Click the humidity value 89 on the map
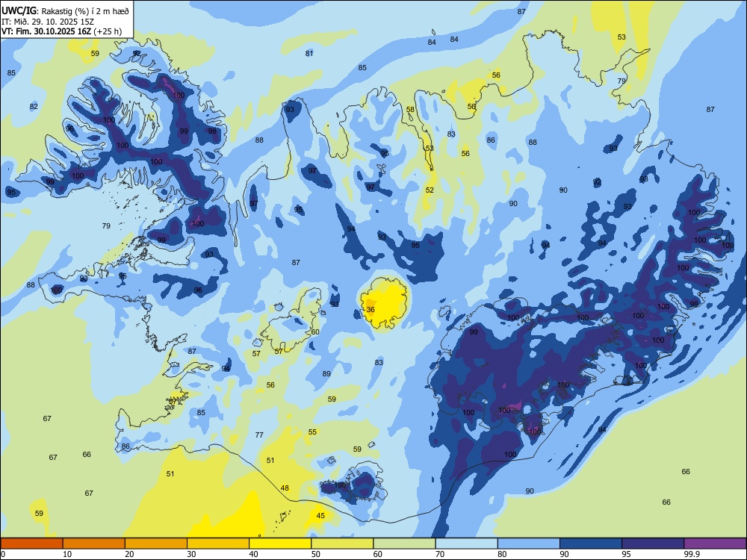The height and width of the screenshot is (560, 747). click(x=326, y=374)
